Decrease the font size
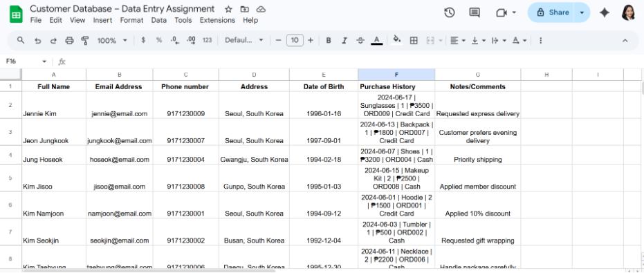 [279, 40]
